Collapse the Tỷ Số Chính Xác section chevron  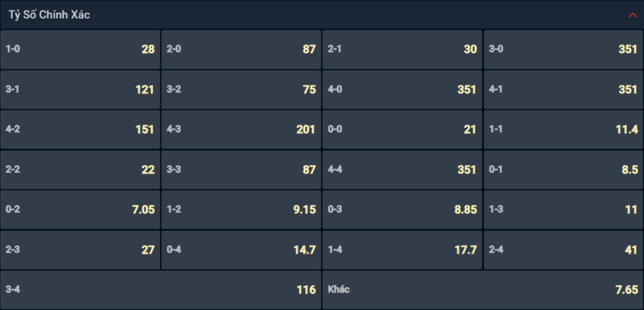633,15
